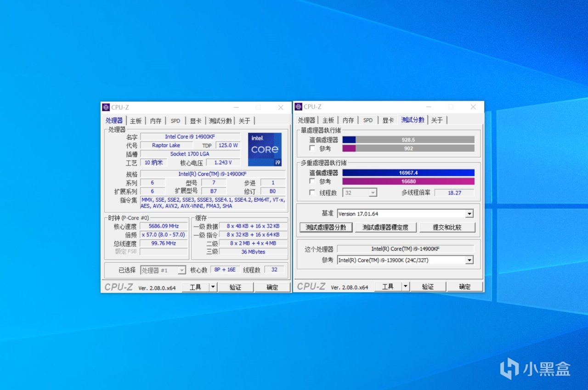The image size is (588, 390).
Task: Expand the 工具 arrow in the benchmark window
Action: tap(405, 287)
